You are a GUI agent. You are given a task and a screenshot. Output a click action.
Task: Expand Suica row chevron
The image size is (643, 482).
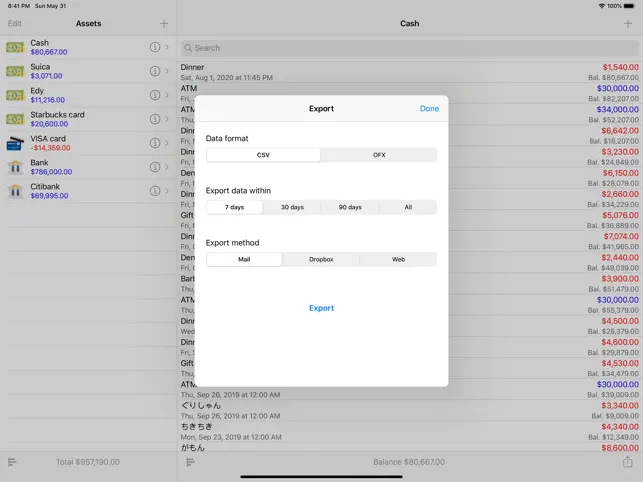pos(167,71)
